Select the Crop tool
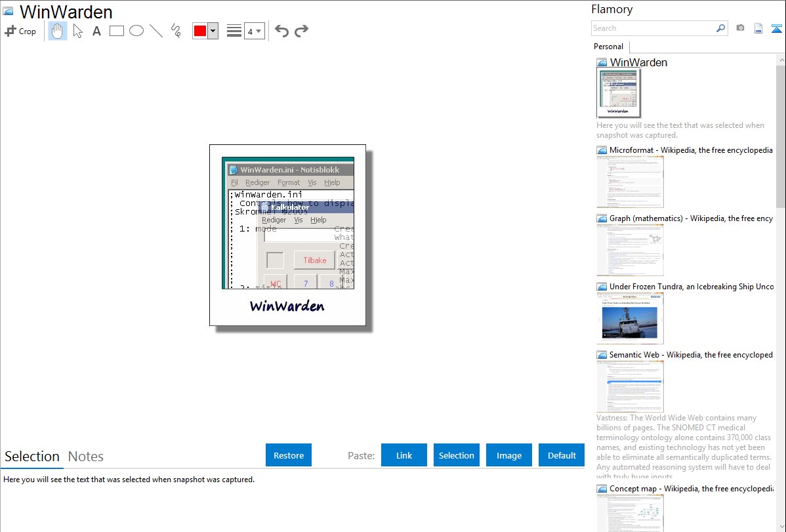Image resolution: width=786 pixels, height=532 pixels. point(20,31)
